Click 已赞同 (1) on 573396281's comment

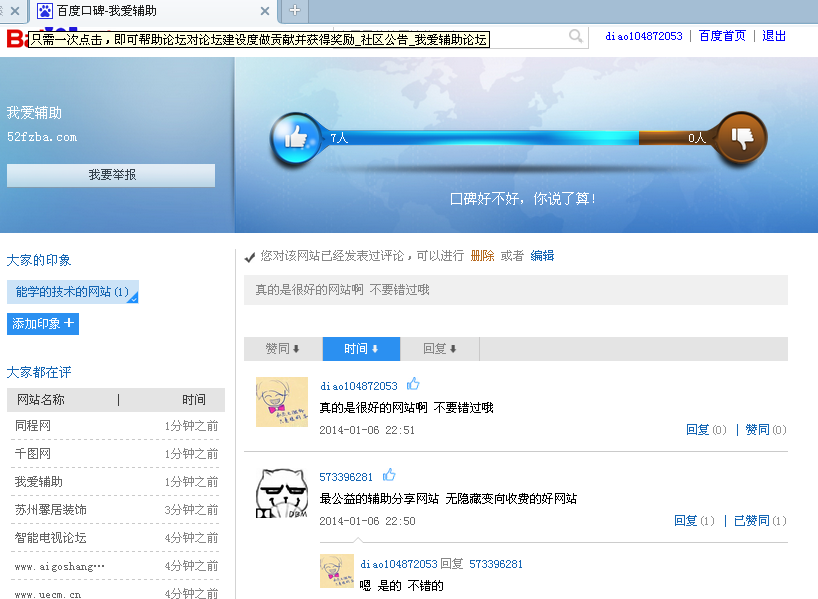coord(760,521)
